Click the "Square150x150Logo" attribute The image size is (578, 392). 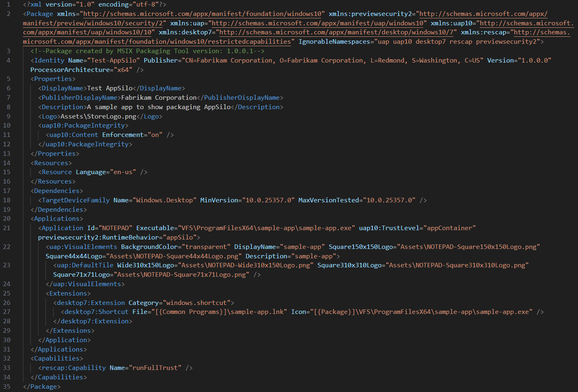361,247
